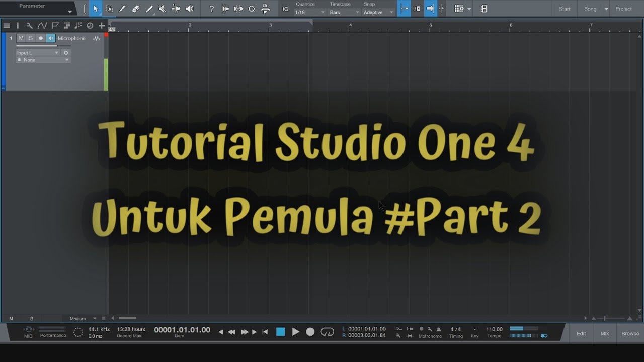The image size is (644, 362).
Task: Click the play transport button
Action: pos(296,332)
